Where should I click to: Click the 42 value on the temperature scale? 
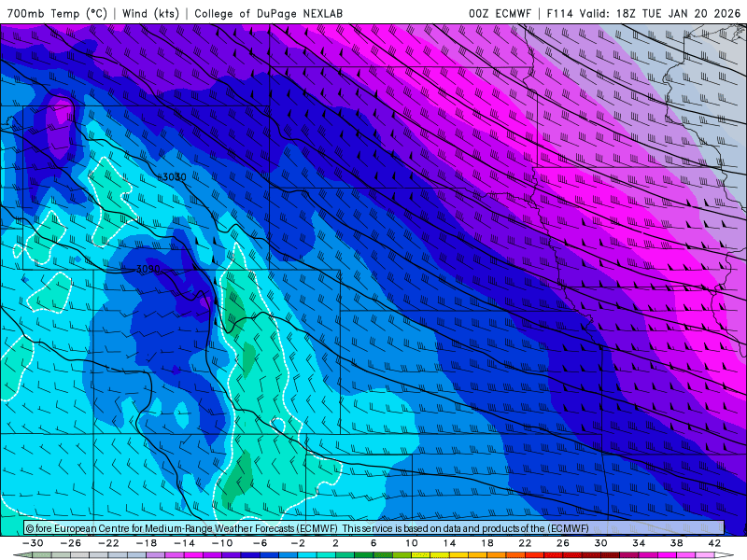tap(714, 543)
